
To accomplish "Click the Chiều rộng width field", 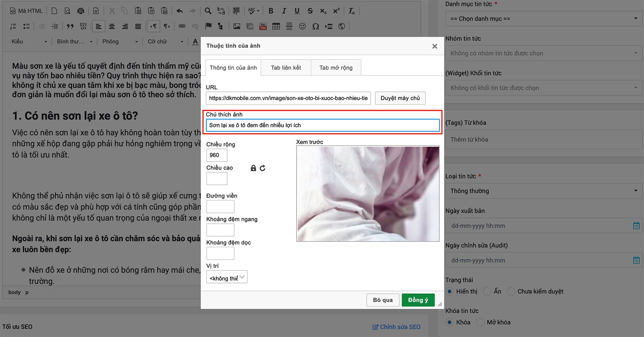I will pos(217,155).
